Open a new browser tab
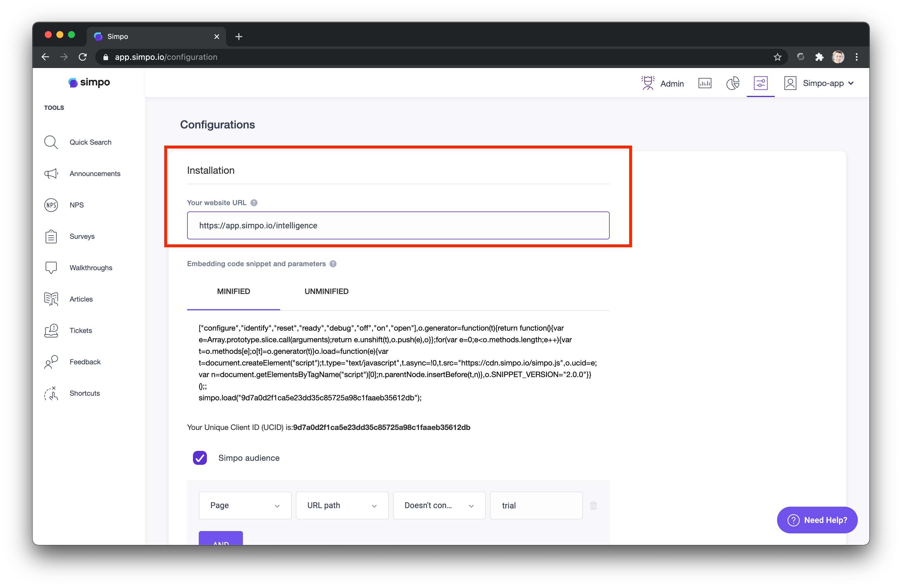Image resolution: width=902 pixels, height=588 pixels. point(239,36)
